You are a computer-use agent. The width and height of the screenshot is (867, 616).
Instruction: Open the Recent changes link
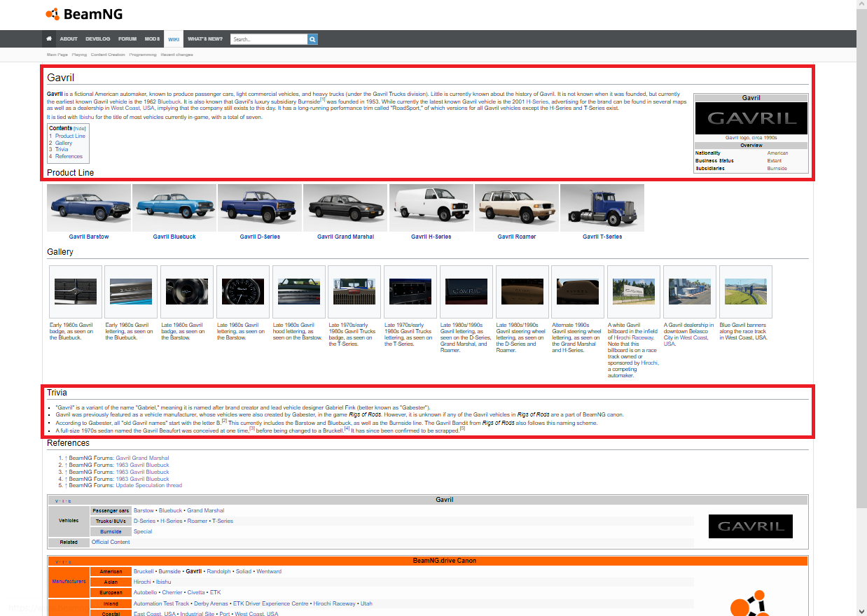coord(176,55)
